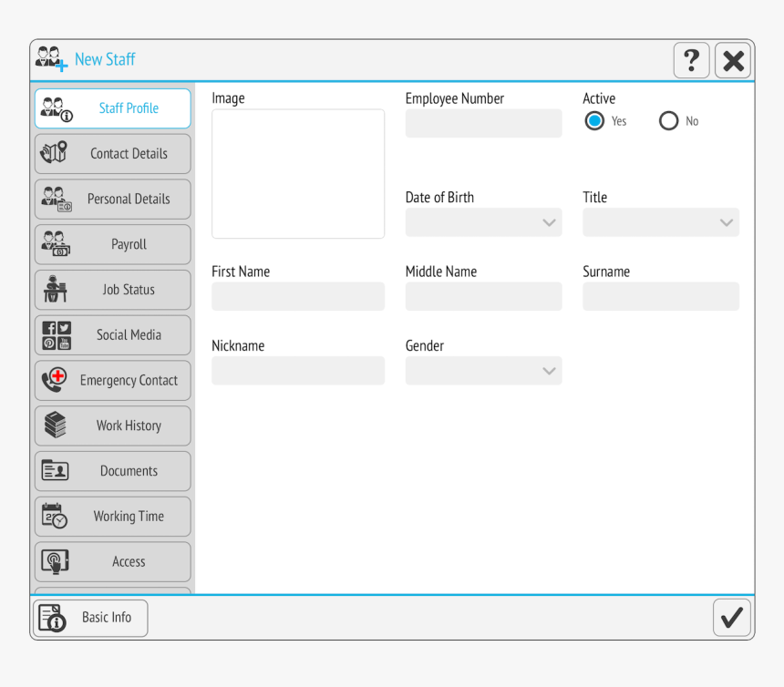Select the Contact Details map icon

56,153
